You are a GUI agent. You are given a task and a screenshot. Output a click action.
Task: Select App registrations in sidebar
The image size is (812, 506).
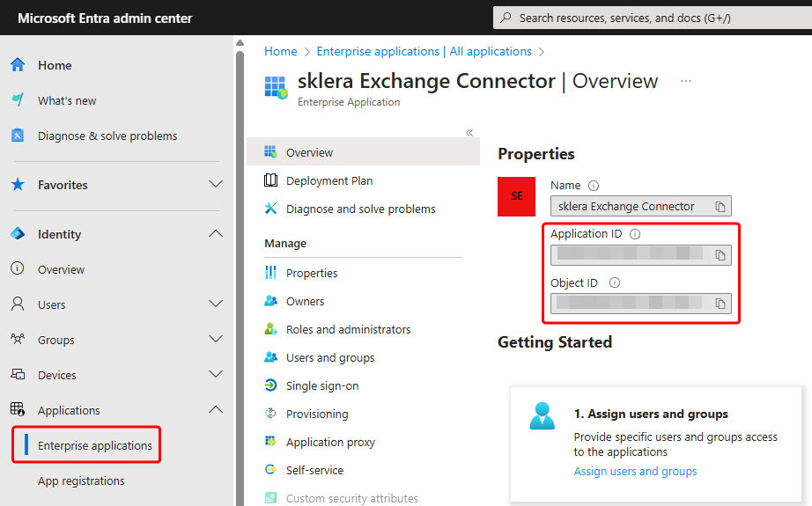(x=81, y=480)
